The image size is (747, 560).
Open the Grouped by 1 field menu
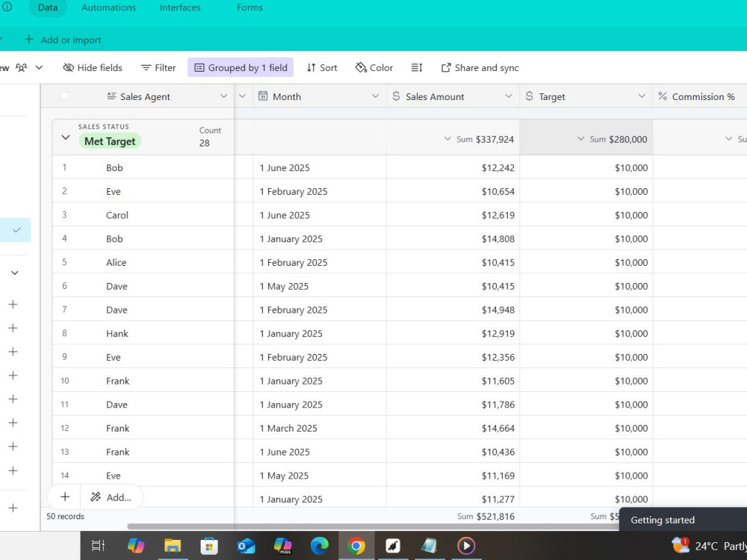pos(241,68)
